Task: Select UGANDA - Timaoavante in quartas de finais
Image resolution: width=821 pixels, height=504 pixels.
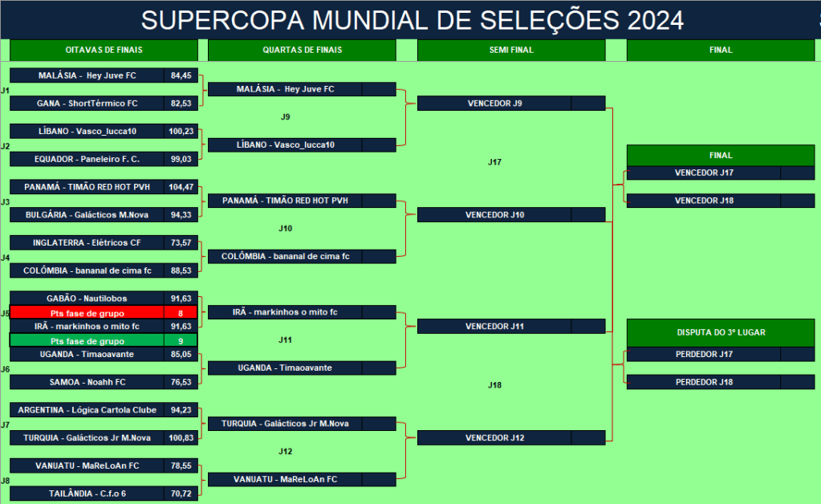Action: point(285,368)
